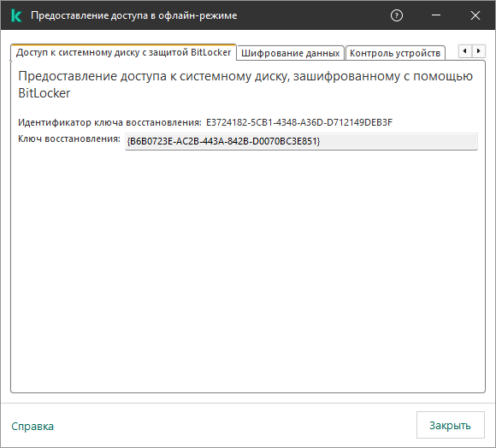
Task: Switch to the Шифрование данных tab
Action: coord(291,53)
